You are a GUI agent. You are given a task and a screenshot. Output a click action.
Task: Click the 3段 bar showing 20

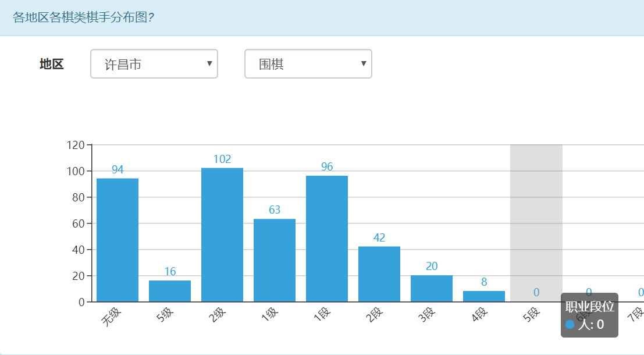tap(432, 288)
